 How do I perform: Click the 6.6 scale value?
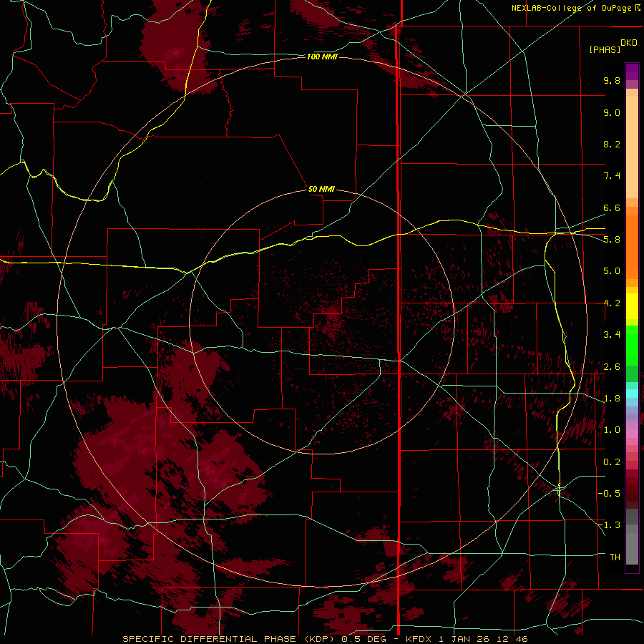(612, 208)
